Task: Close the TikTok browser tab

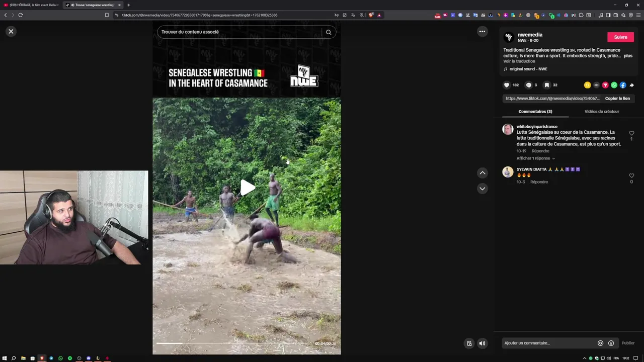Action: coord(119,5)
